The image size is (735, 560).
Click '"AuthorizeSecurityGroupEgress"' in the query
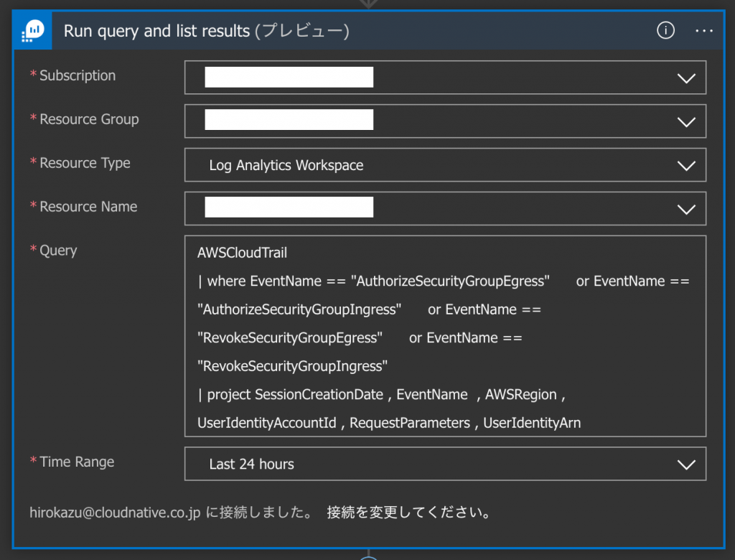450,281
